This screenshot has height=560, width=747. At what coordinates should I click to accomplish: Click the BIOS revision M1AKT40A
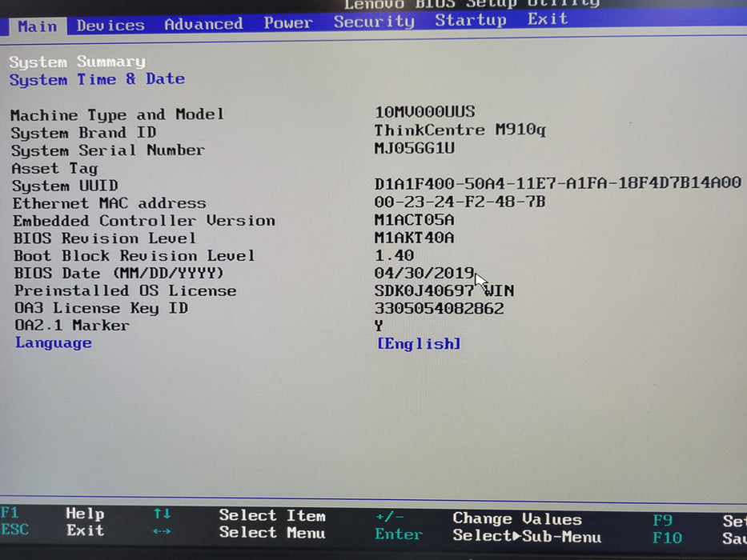coord(414,238)
